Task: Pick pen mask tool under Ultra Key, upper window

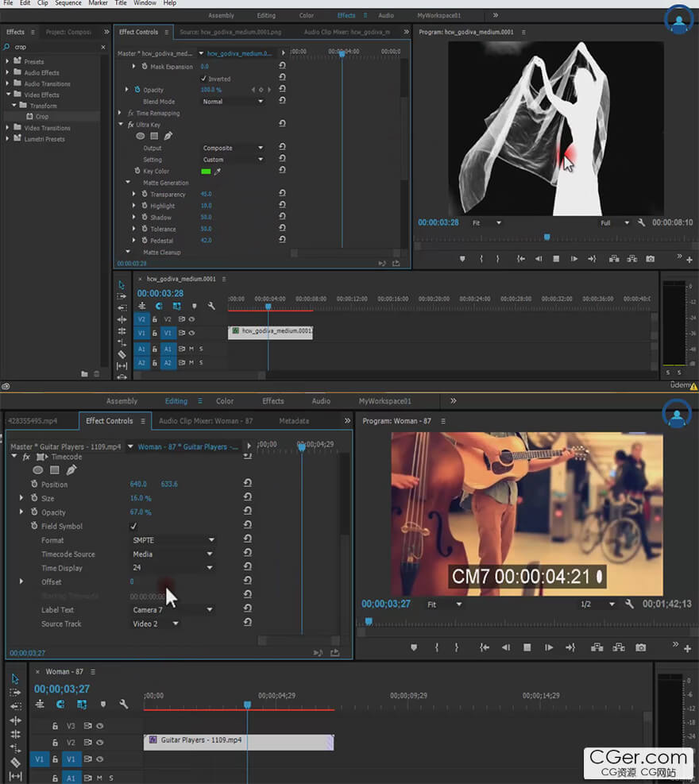Action: (x=168, y=136)
